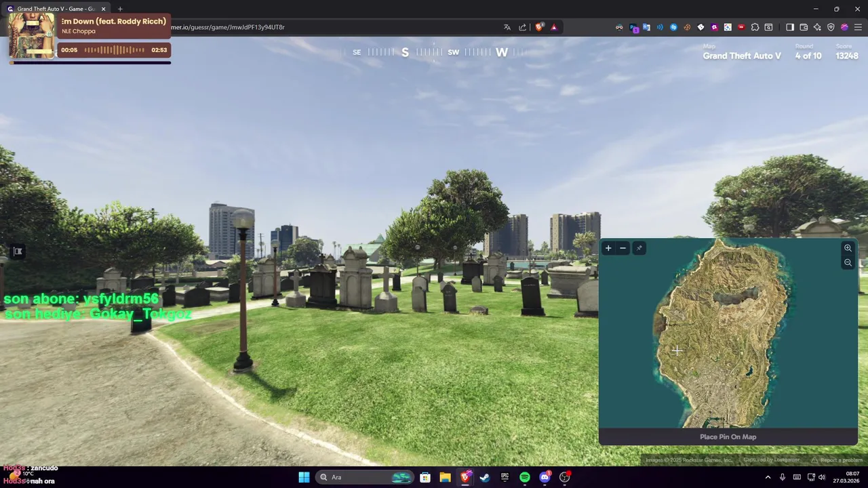Click the score value 13248
The width and height of the screenshot is (868, 488).
click(x=847, y=56)
